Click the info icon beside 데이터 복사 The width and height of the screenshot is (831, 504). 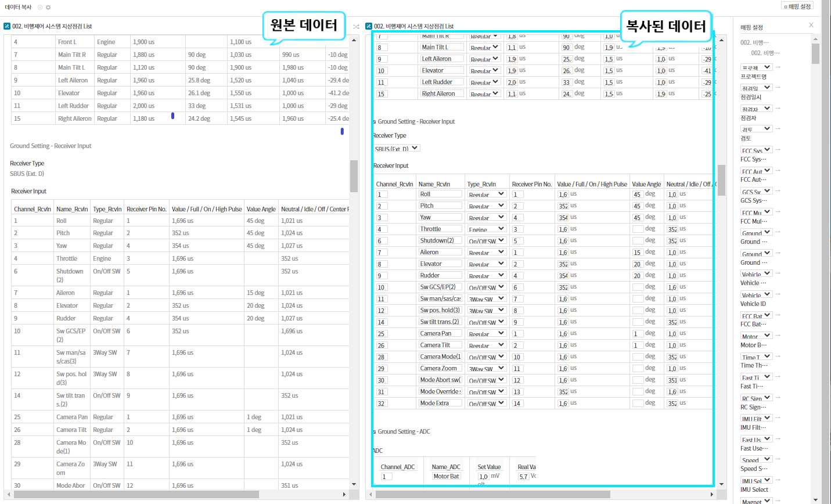40,8
